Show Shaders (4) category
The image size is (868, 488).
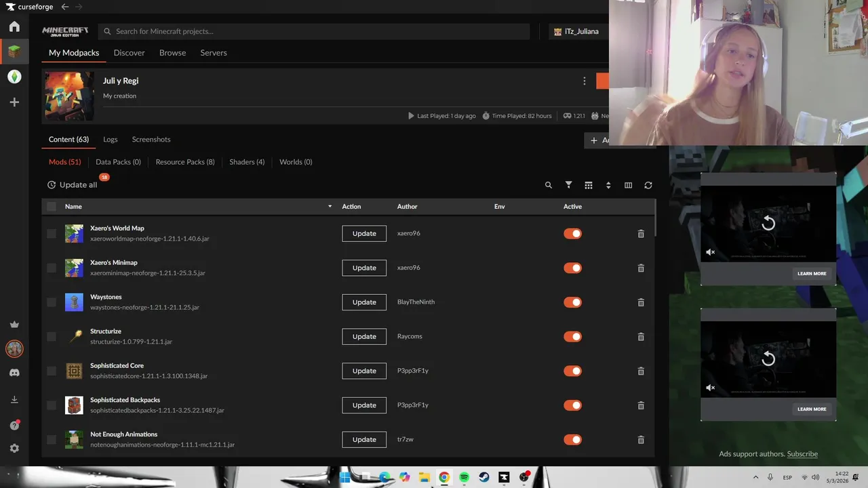[247, 162]
